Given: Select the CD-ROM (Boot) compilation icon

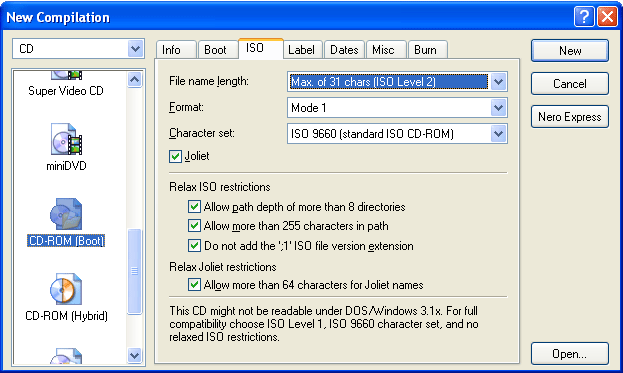Looking at the screenshot, I should tap(66, 214).
